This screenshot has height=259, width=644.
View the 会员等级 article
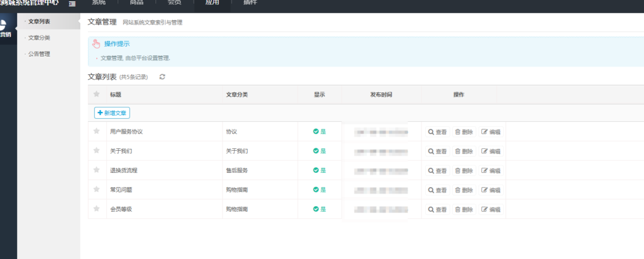(x=438, y=209)
